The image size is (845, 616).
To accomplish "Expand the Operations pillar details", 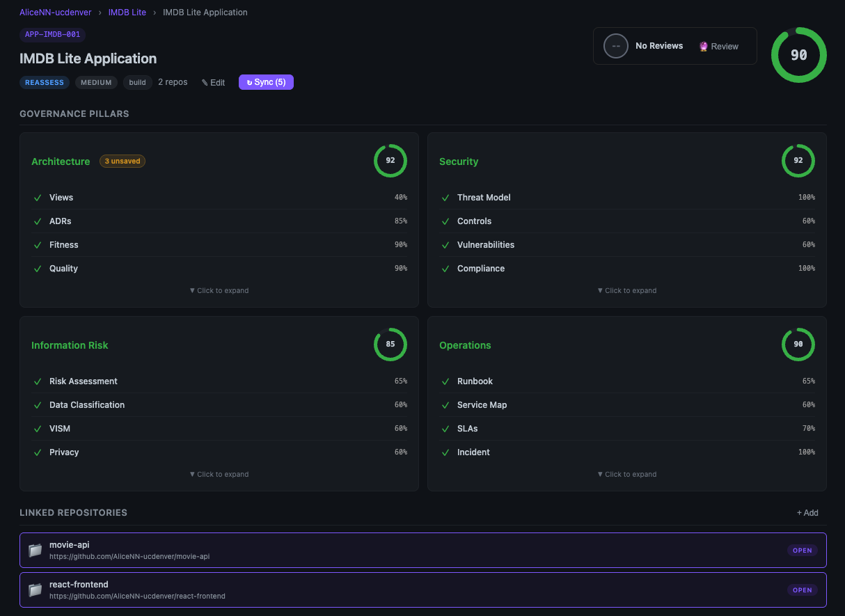I will (626, 474).
